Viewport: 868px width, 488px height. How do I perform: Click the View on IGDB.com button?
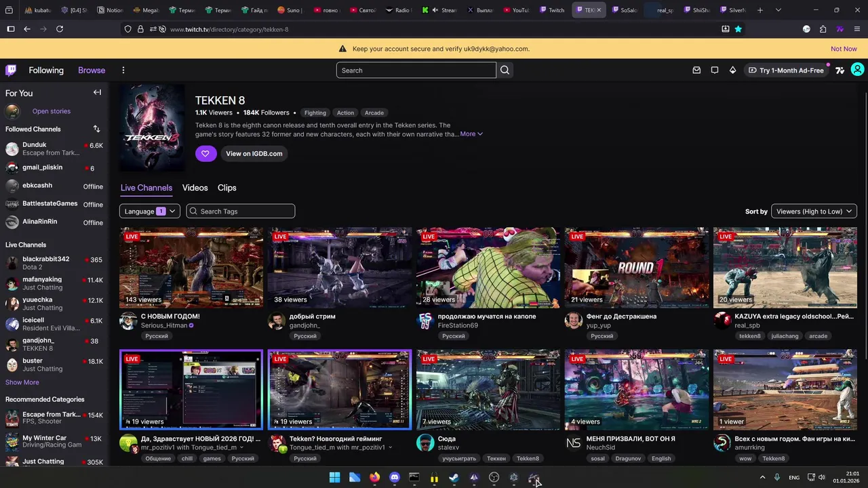254,153
